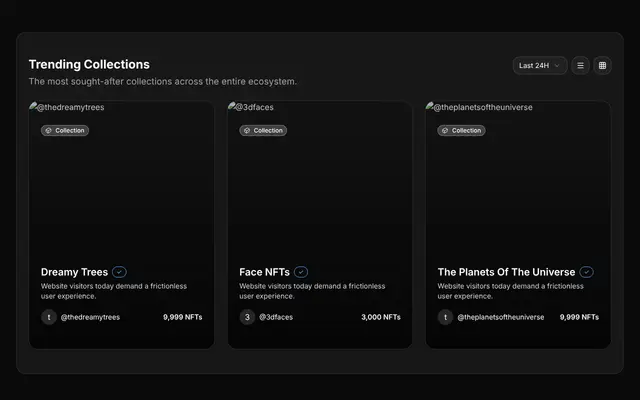This screenshot has height=400, width=640.
Task: Click the 9,999 NFTs count on Dreamy Trees
Action: 182,317
